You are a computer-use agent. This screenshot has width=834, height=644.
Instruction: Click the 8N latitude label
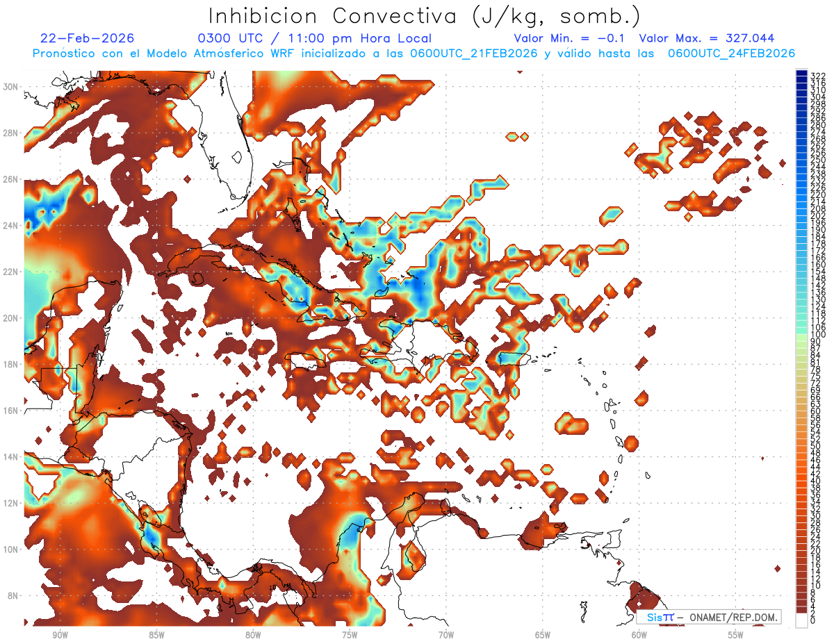coord(13,595)
